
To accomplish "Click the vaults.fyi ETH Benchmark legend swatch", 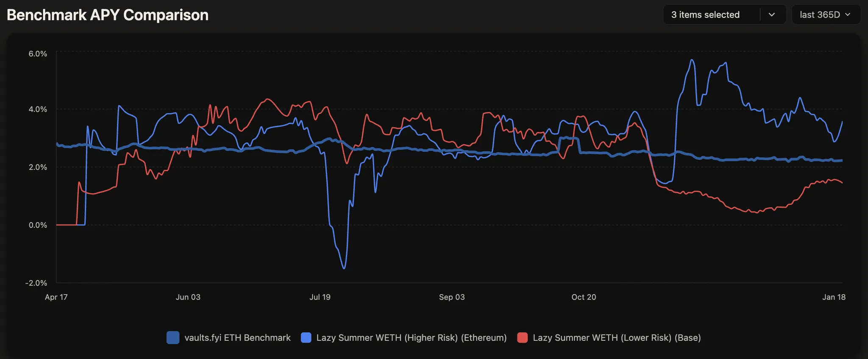I will tap(173, 338).
